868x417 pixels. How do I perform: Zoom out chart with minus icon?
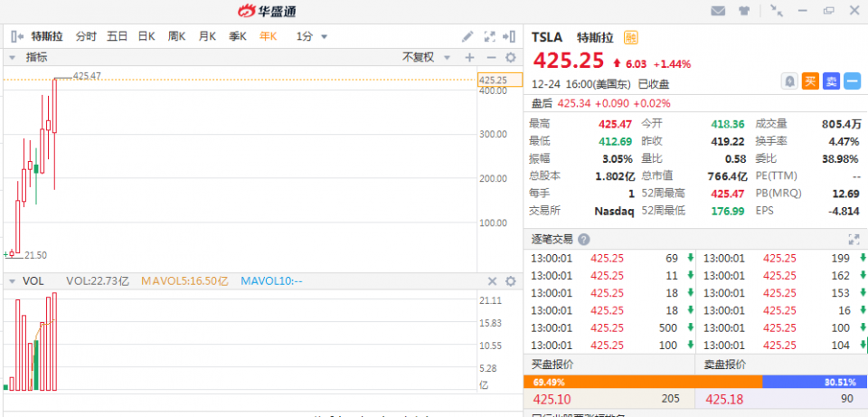[490, 57]
